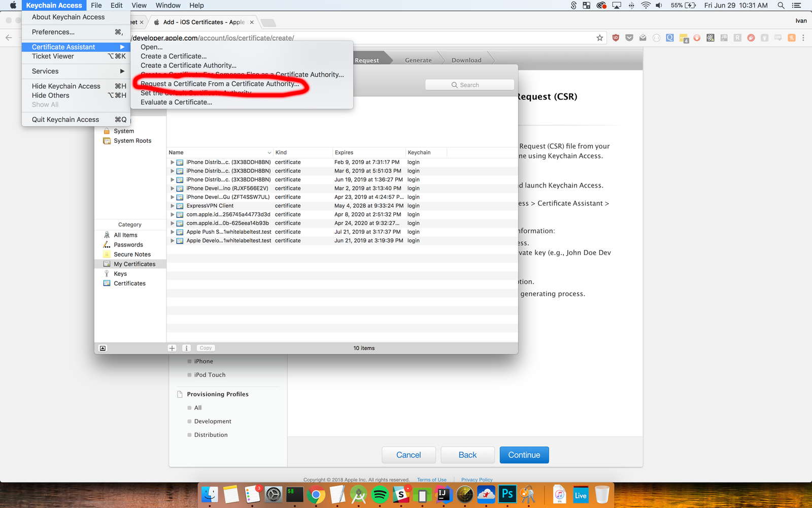The height and width of the screenshot is (508, 812).
Task: Expand the iPhone Developer ZFT4SSW7UL certificate
Action: pyautogui.click(x=172, y=197)
